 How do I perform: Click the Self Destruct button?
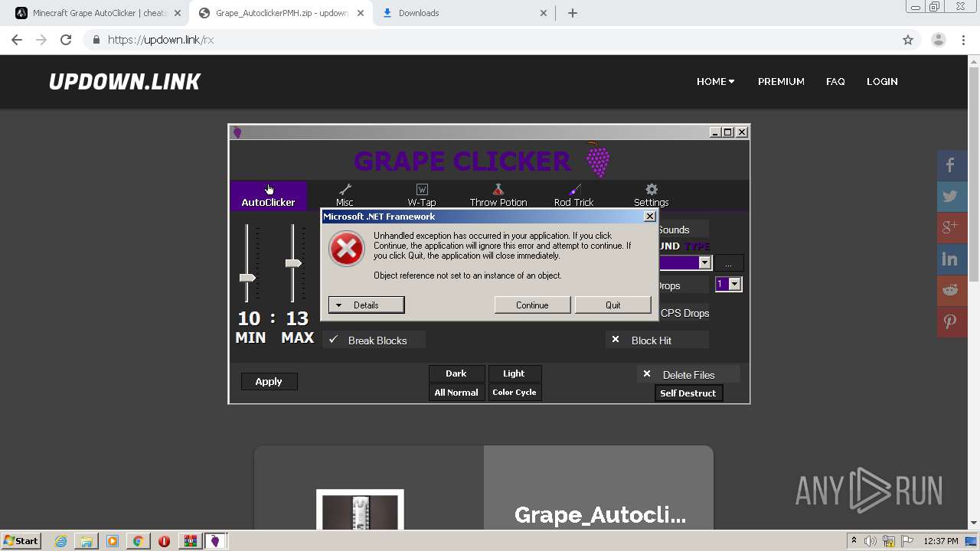(x=688, y=393)
